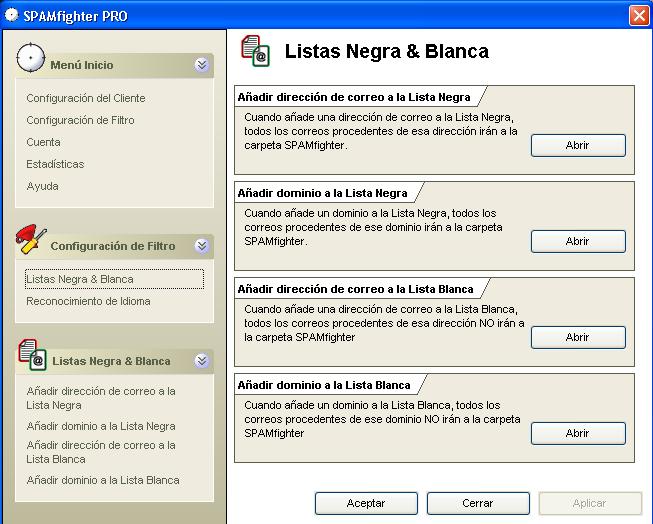Click SPAMfighter PRO title bar icon
Viewport: 653px width, 524px height.
[11, 15]
